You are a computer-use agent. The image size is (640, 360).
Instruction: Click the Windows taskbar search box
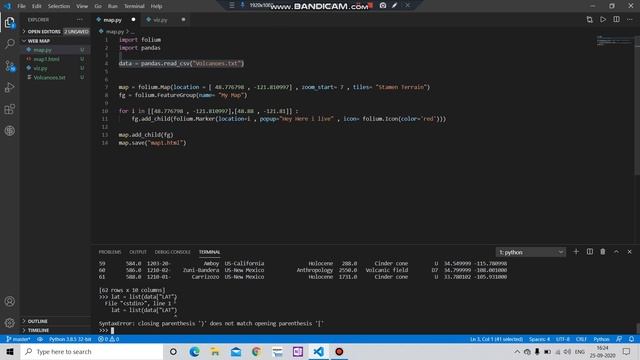pos(92,351)
